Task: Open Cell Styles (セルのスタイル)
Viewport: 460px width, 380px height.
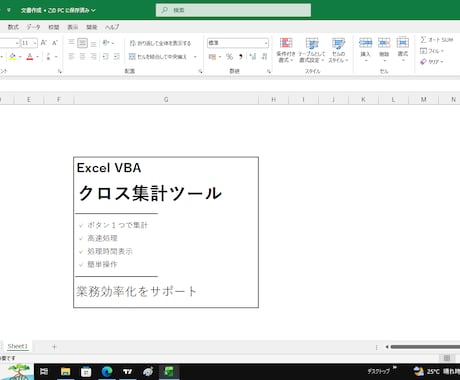Action: [x=338, y=50]
